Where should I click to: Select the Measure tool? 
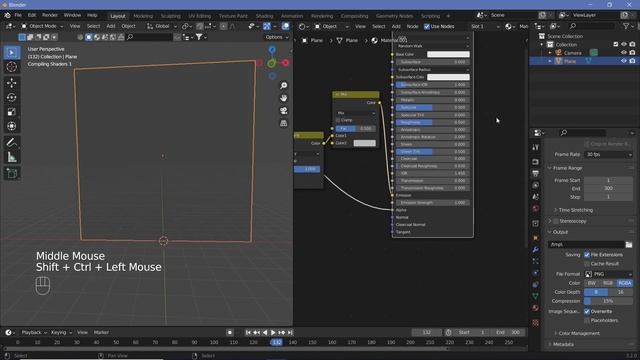click(11, 157)
